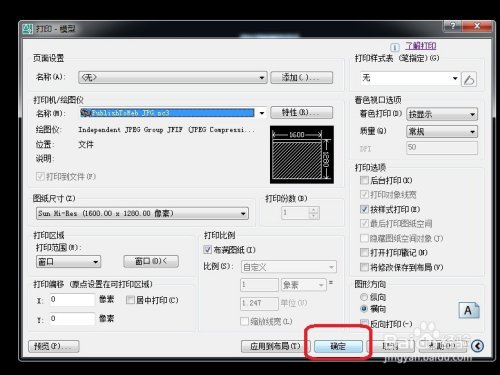Click the DPI field showing 50

pos(442,148)
